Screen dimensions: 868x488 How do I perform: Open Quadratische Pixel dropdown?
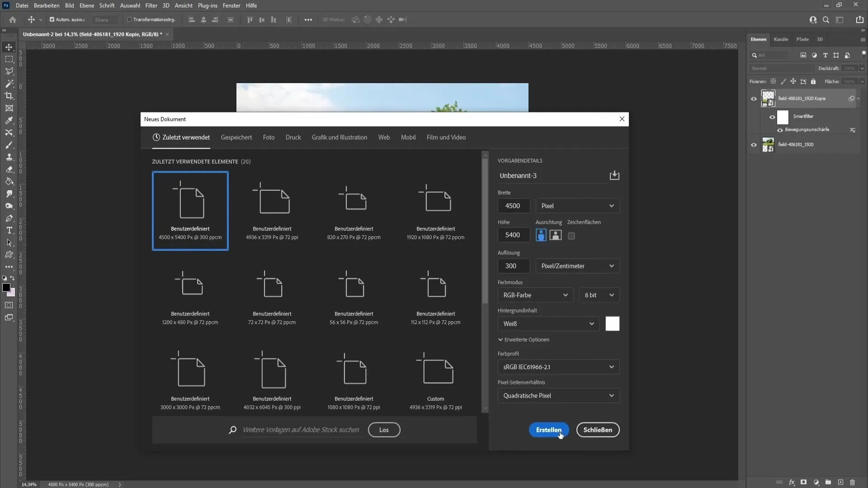(x=558, y=395)
